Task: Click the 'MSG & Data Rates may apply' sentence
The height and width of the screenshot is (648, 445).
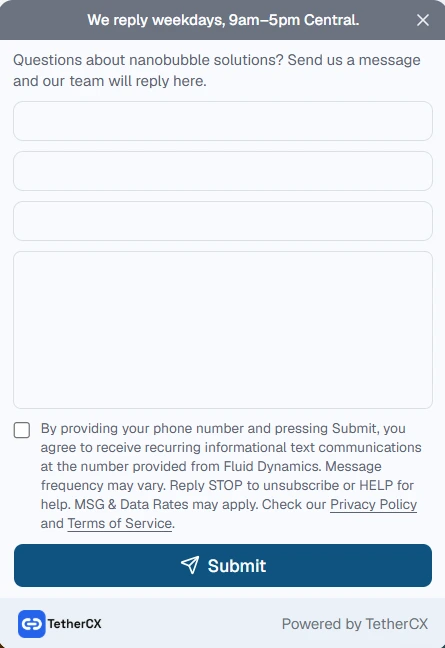Action: [x=166, y=505]
